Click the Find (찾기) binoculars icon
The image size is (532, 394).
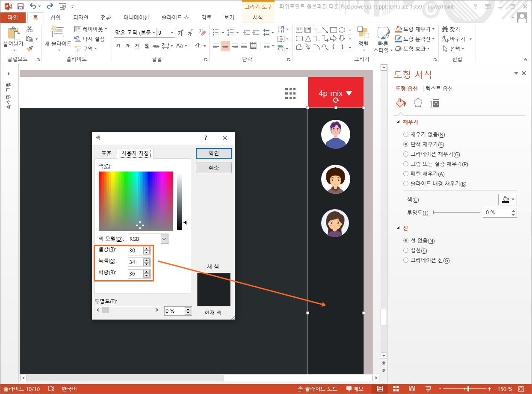point(445,29)
